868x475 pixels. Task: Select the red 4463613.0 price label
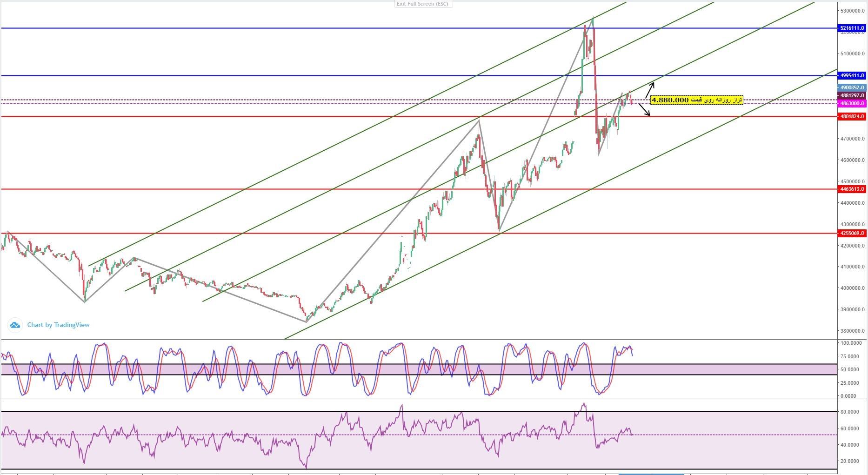(852, 189)
